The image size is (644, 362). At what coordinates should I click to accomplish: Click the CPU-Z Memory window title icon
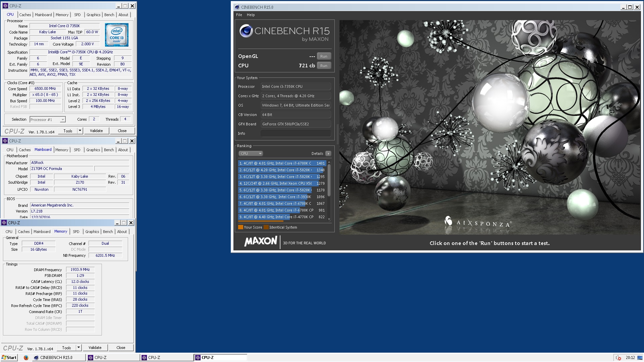tap(4, 223)
